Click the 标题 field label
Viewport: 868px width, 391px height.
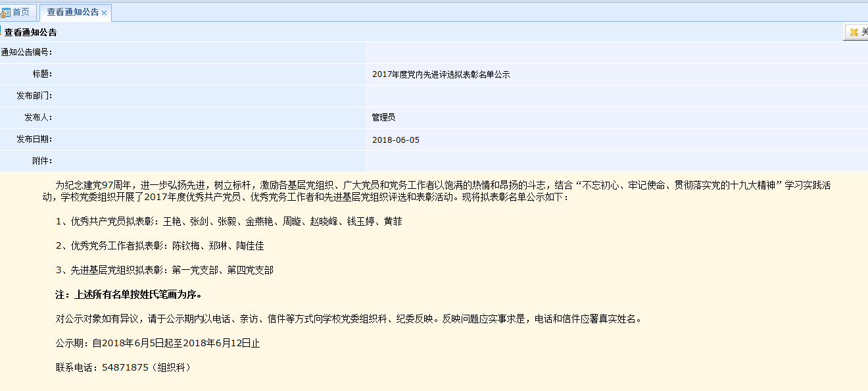click(42, 74)
